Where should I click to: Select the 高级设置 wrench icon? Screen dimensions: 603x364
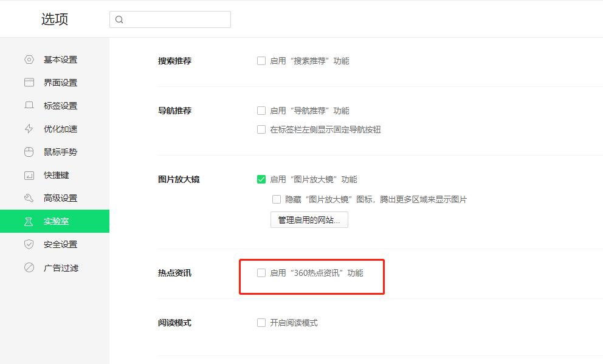click(x=29, y=197)
